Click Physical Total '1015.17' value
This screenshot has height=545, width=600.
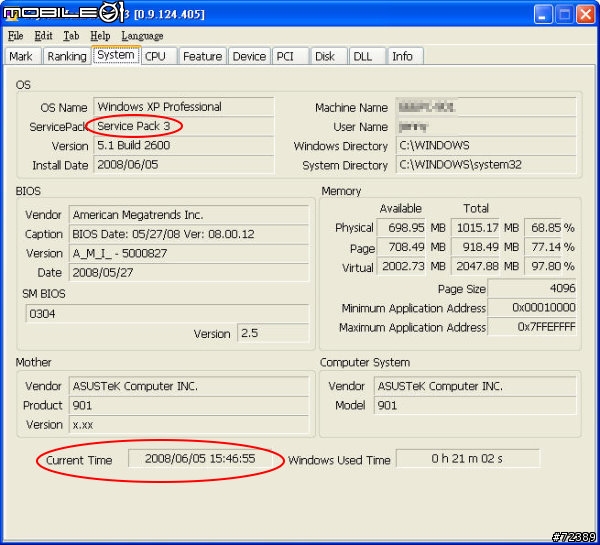click(x=475, y=228)
